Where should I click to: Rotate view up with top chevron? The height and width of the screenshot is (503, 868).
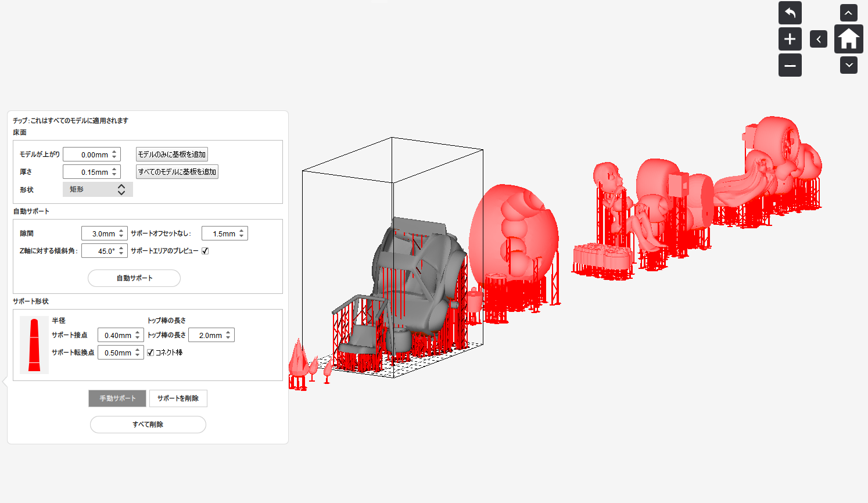848,13
